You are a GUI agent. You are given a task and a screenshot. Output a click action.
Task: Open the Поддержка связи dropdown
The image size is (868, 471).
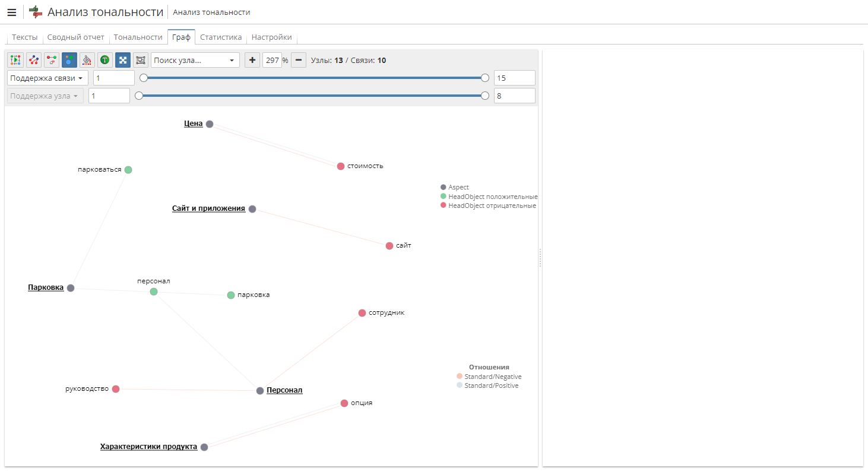[x=47, y=78]
